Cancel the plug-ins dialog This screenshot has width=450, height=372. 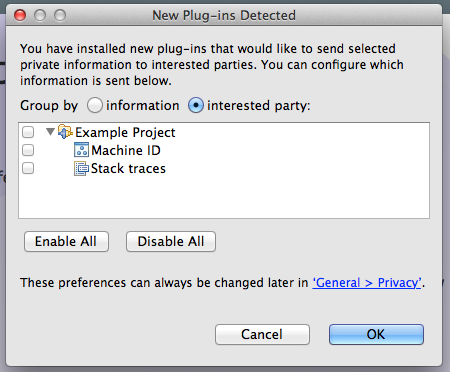coord(262,334)
